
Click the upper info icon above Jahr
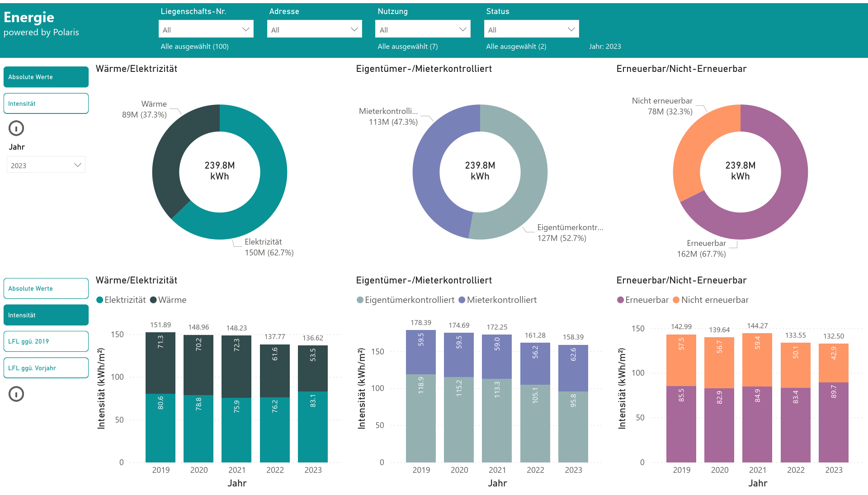[16, 128]
